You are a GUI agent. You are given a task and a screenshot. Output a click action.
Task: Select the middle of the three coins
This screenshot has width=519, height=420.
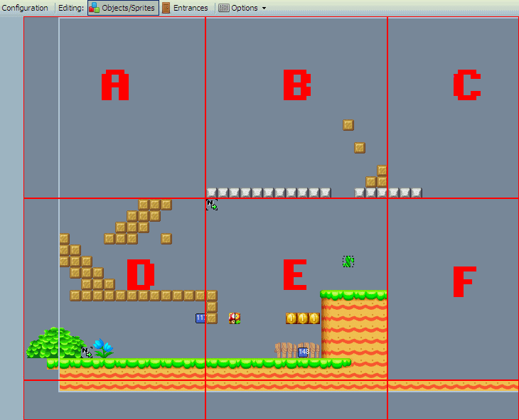(303, 318)
